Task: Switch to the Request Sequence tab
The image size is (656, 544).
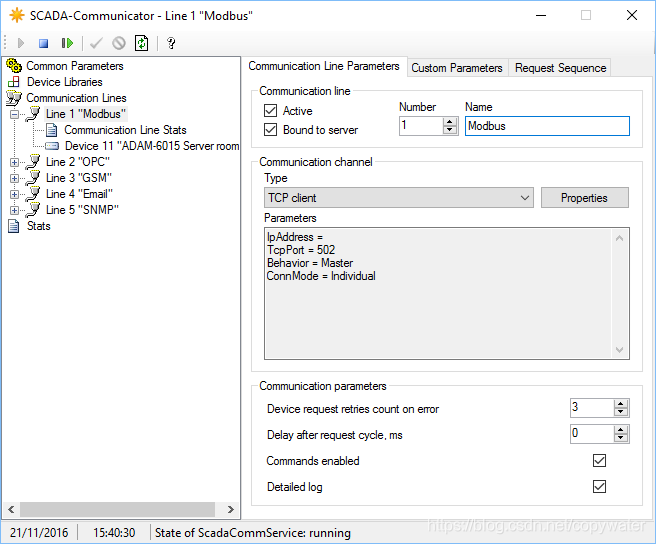Action: [560, 68]
